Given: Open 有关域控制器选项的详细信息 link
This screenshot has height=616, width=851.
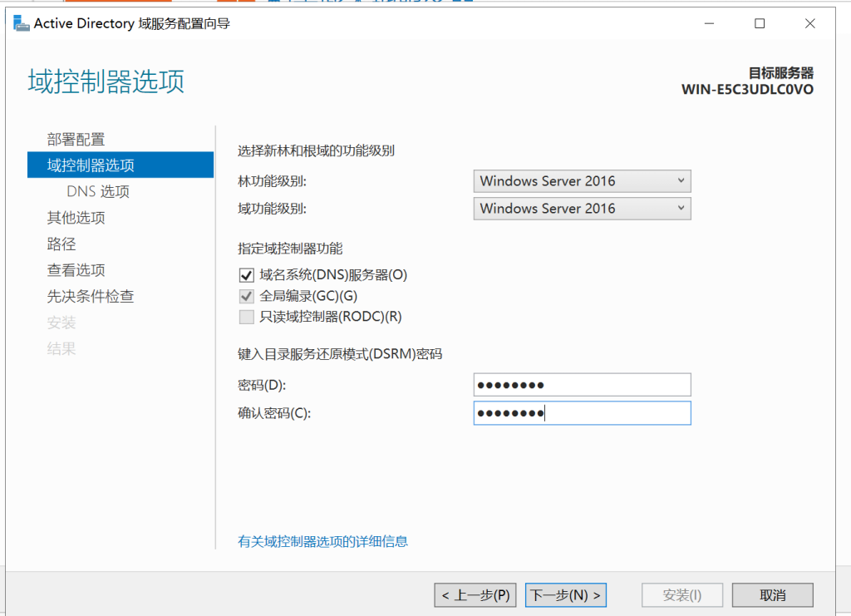Looking at the screenshot, I should [x=322, y=541].
